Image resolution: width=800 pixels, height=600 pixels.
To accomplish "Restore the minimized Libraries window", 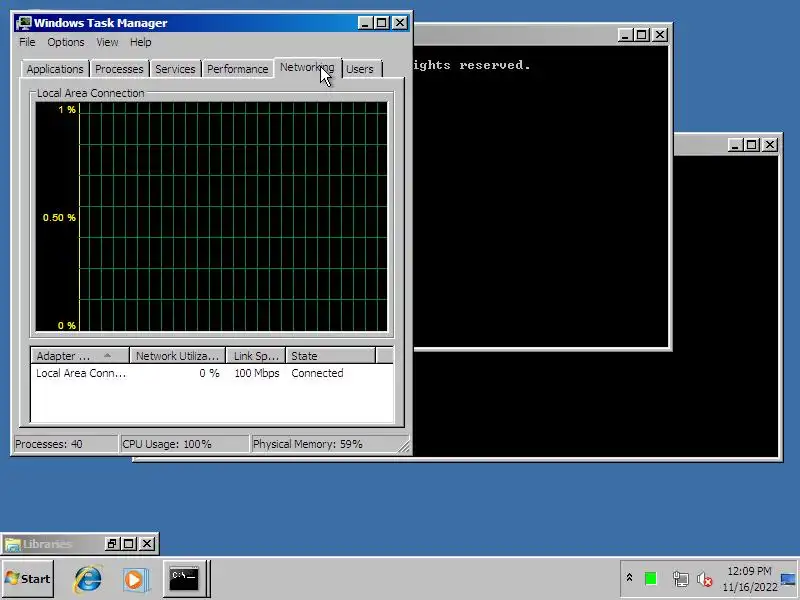I will [x=112, y=544].
